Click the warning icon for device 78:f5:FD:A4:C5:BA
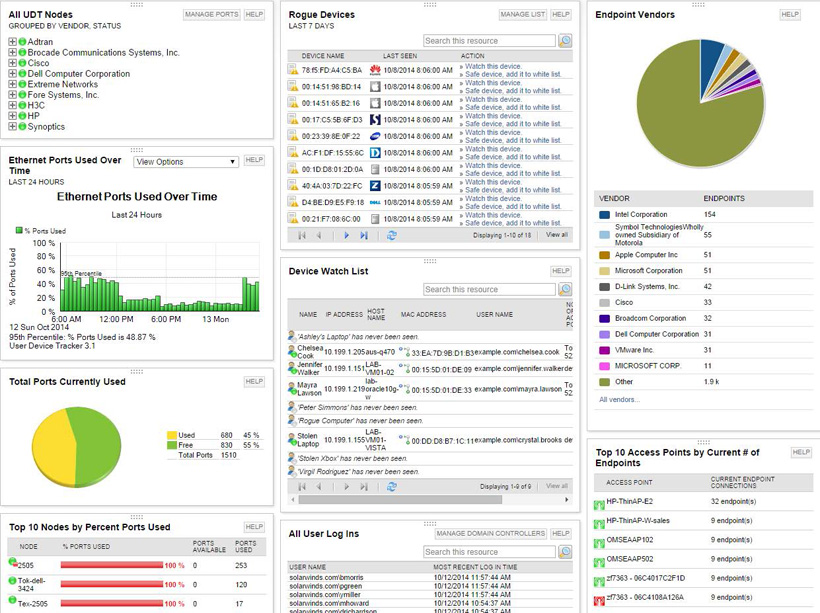The width and height of the screenshot is (820, 613). coord(294,70)
